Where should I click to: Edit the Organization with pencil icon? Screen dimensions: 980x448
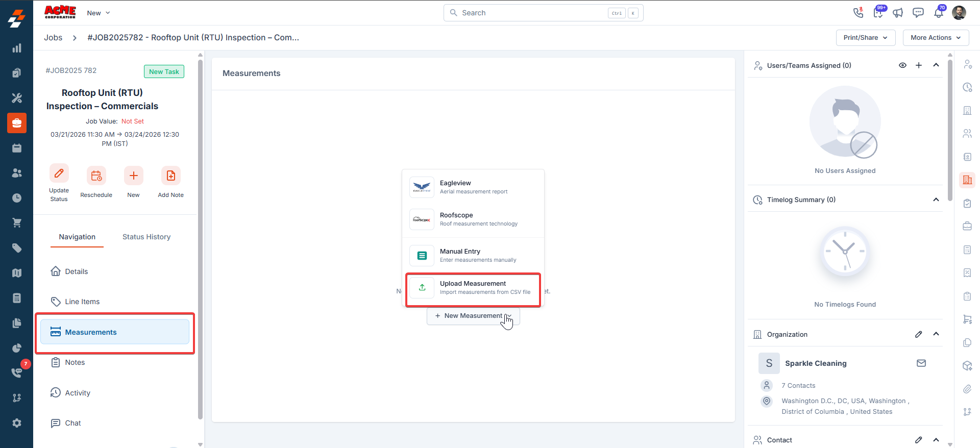(919, 334)
